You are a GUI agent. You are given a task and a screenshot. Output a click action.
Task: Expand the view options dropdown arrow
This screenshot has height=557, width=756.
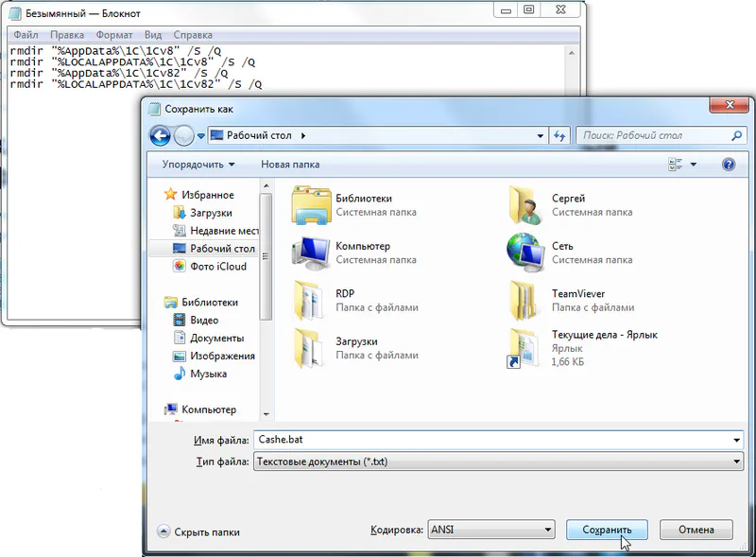[x=693, y=165]
